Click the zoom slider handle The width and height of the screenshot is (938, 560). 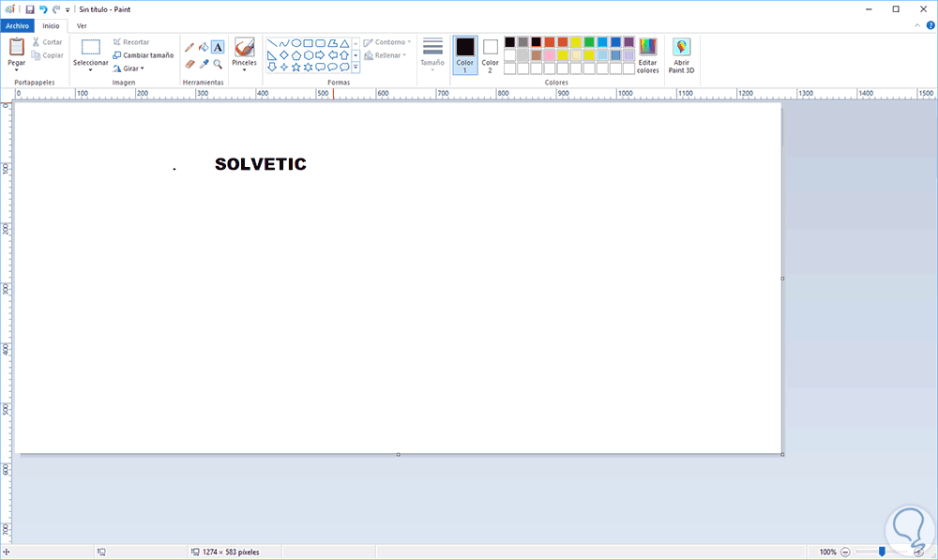882,552
